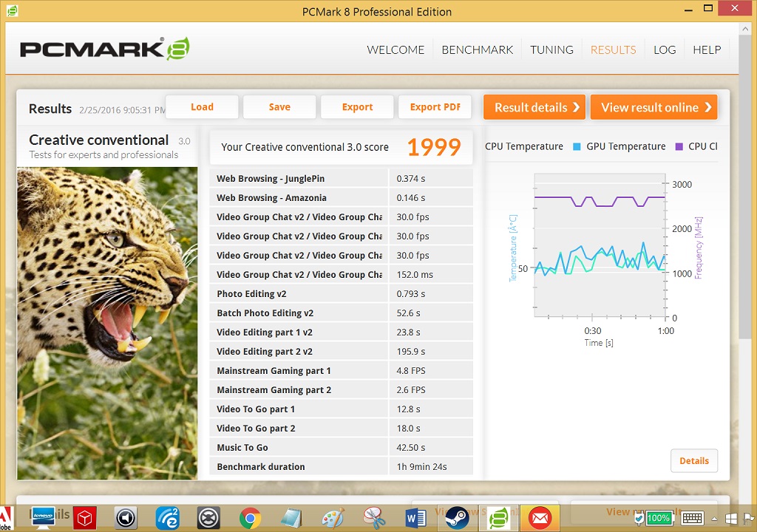Click the battery 100% tray indicator
Image resolution: width=757 pixels, height=532 pixels.
(x=657, y=518)
